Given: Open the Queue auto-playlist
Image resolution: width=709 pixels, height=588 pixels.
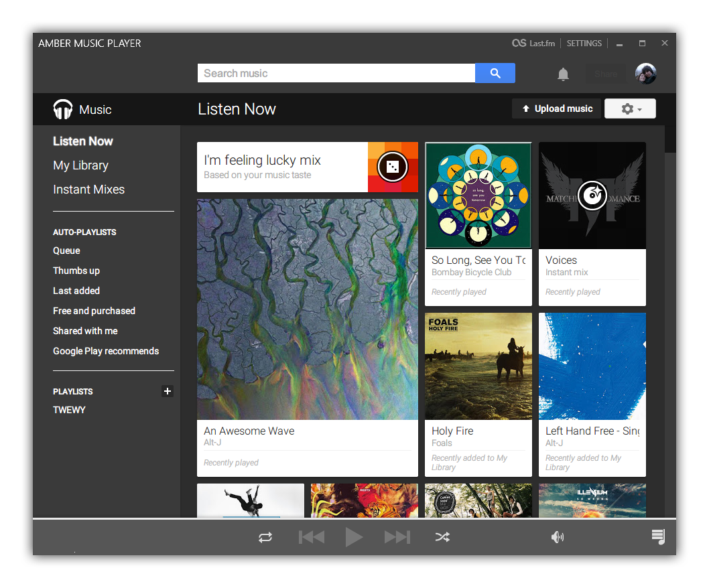Looking at the screenshot, I should [66, 251].
